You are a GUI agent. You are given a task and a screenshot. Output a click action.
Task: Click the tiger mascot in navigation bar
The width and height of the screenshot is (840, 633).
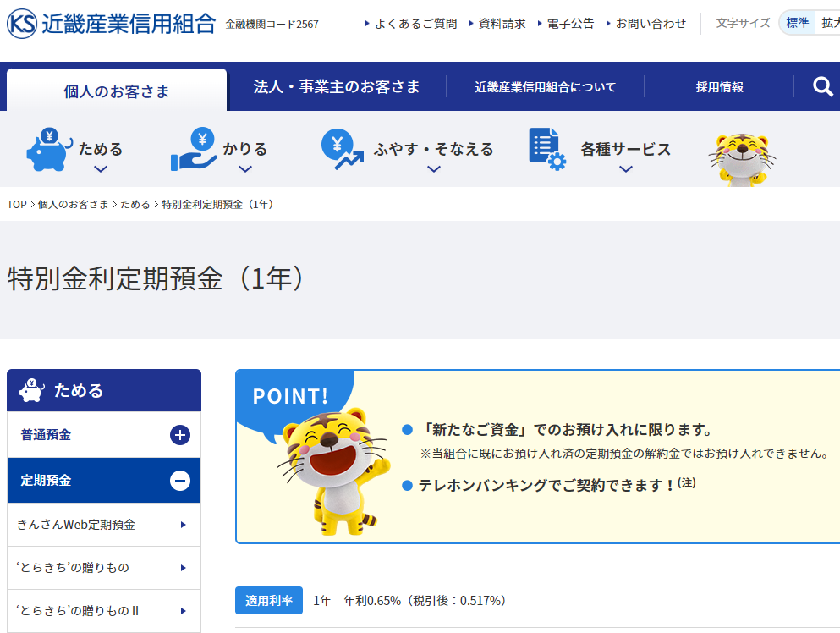742,160
